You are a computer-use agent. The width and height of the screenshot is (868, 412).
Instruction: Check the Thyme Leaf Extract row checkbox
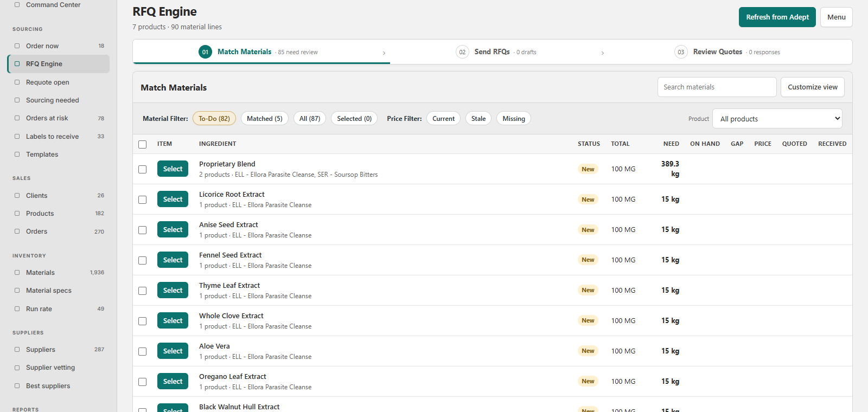click(143, 291)
